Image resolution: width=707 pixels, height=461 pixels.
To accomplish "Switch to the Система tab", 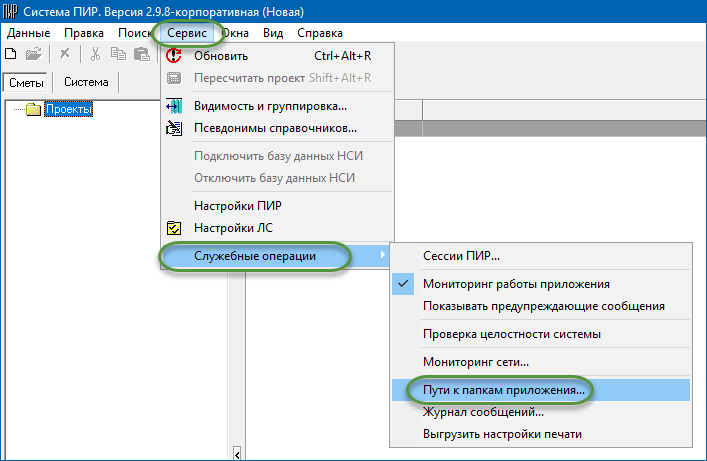I will click(x=86, y=82).
